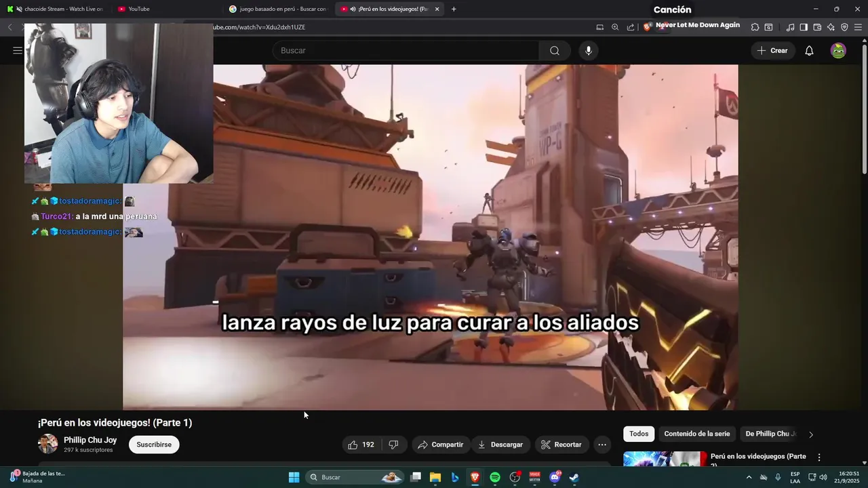Open the taskbar volume speaker icon
Screen dimensions: 868x488
tap(823, 477)
